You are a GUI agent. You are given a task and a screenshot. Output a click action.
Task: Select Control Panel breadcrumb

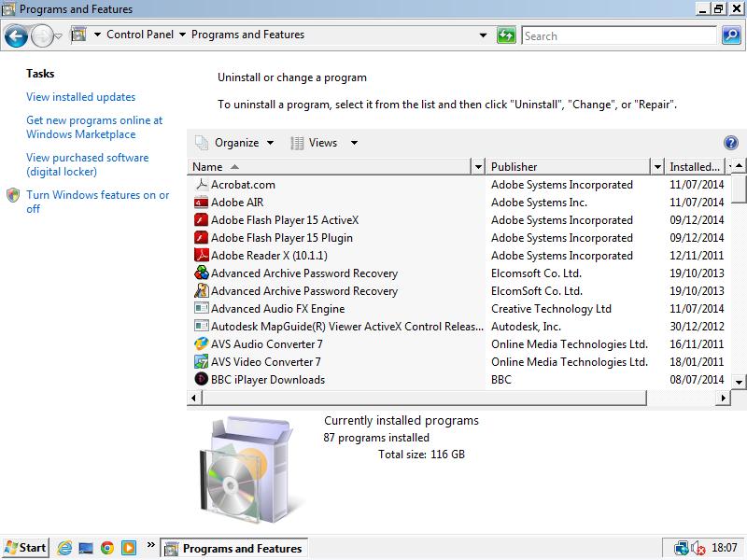pos(139,35)
